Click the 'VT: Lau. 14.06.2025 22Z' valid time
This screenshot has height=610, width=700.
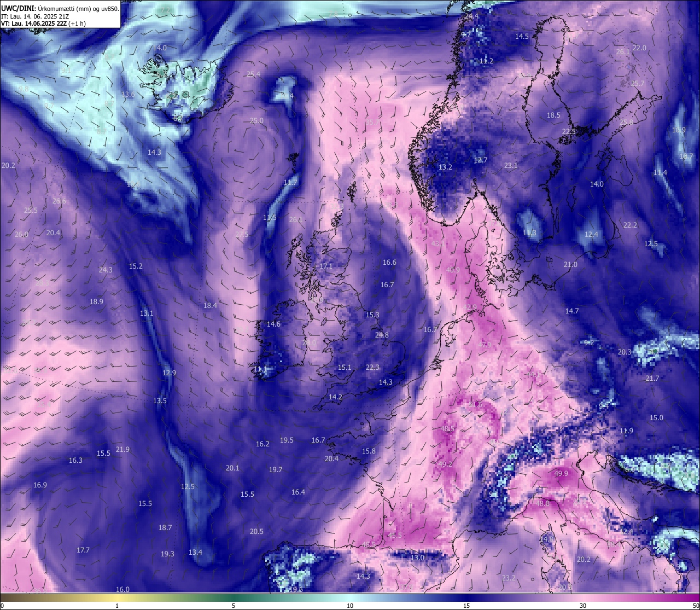[33, 24]
